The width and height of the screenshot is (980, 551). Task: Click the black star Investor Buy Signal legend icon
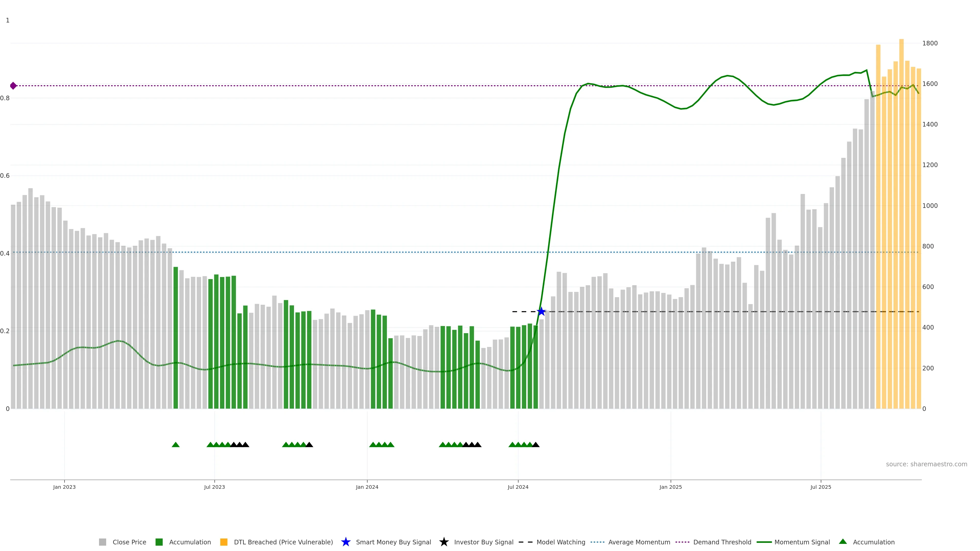click(x=444, y=542)
